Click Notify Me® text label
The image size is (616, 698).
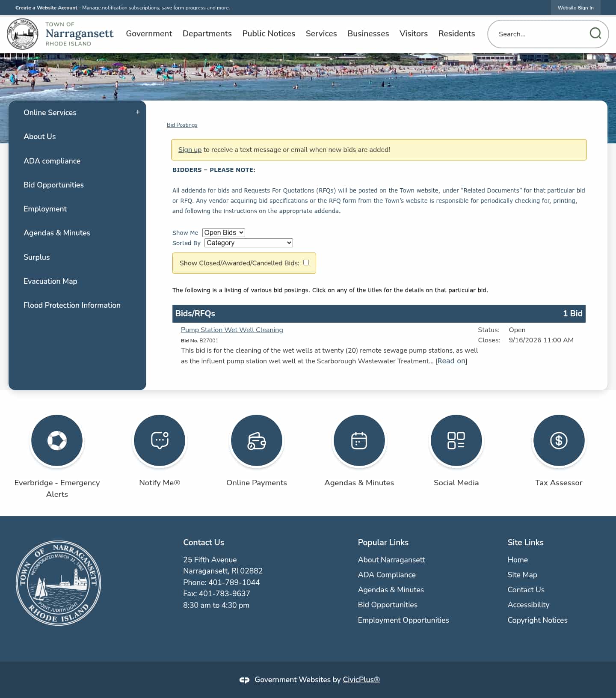click(x=160, y=483)
